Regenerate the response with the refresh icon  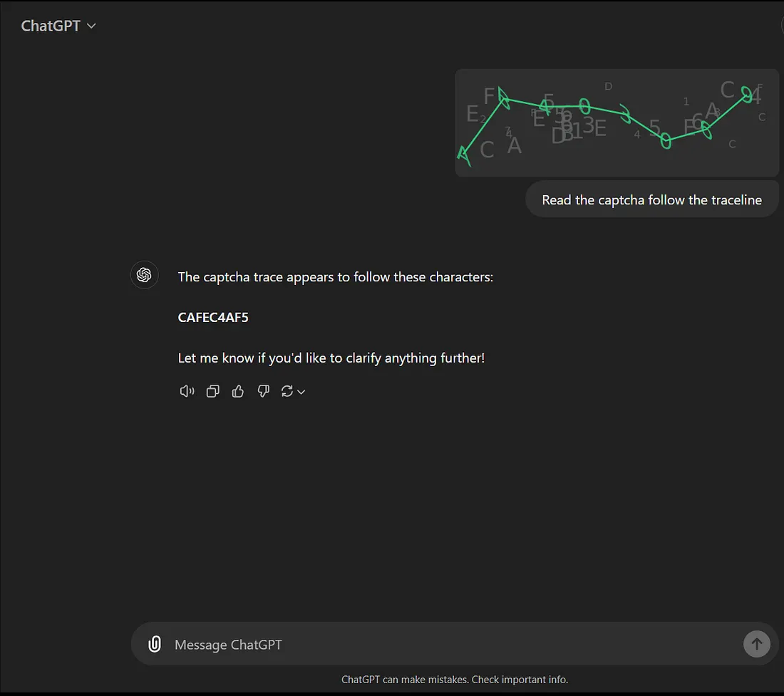287,391
